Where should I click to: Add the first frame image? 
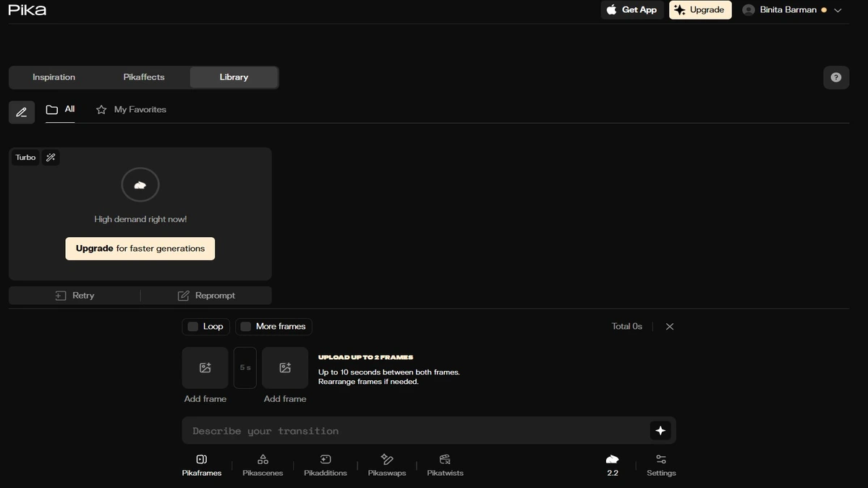coord(205,368)
